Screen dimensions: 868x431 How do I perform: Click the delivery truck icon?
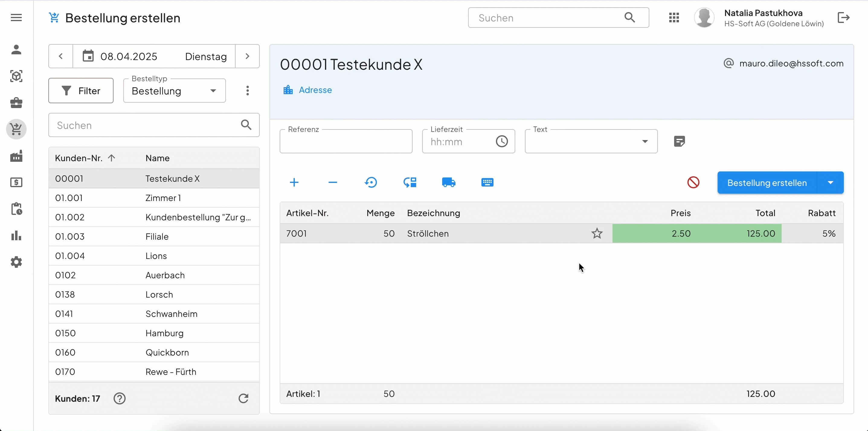[x=448, y=183]
